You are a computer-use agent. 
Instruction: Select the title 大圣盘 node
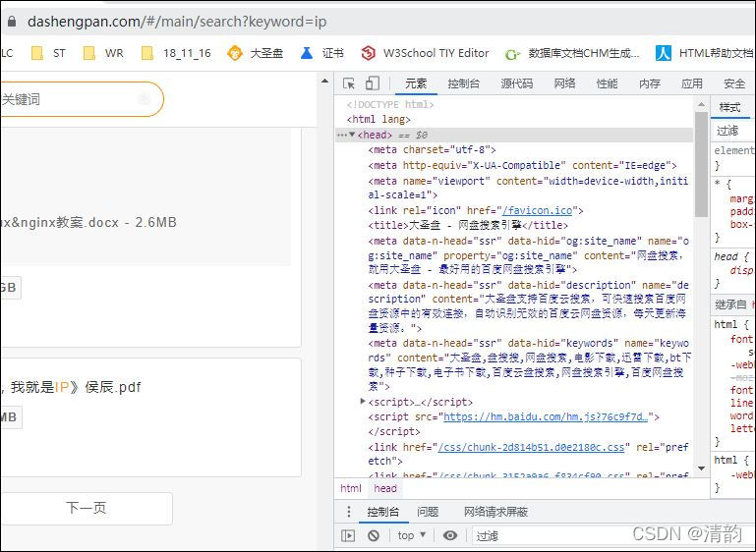468,225
